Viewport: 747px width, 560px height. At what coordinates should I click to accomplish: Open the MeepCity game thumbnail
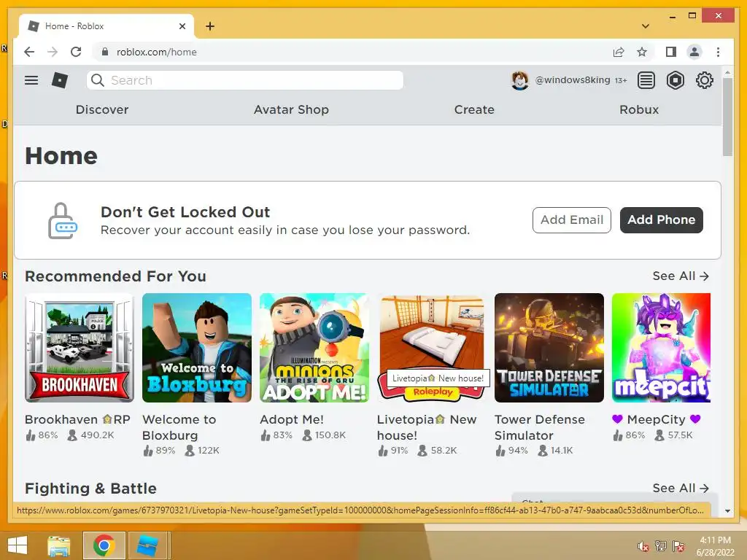pyautogui.click(x=661, y=348)
